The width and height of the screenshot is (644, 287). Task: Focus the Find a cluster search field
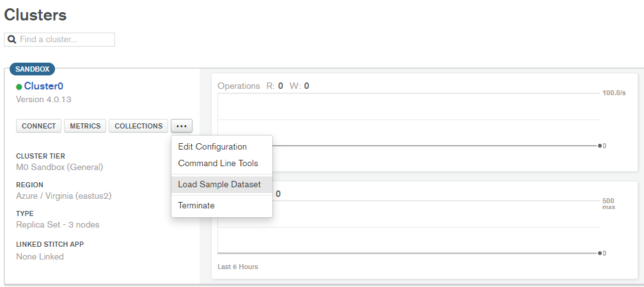click(x=65, y=40)
